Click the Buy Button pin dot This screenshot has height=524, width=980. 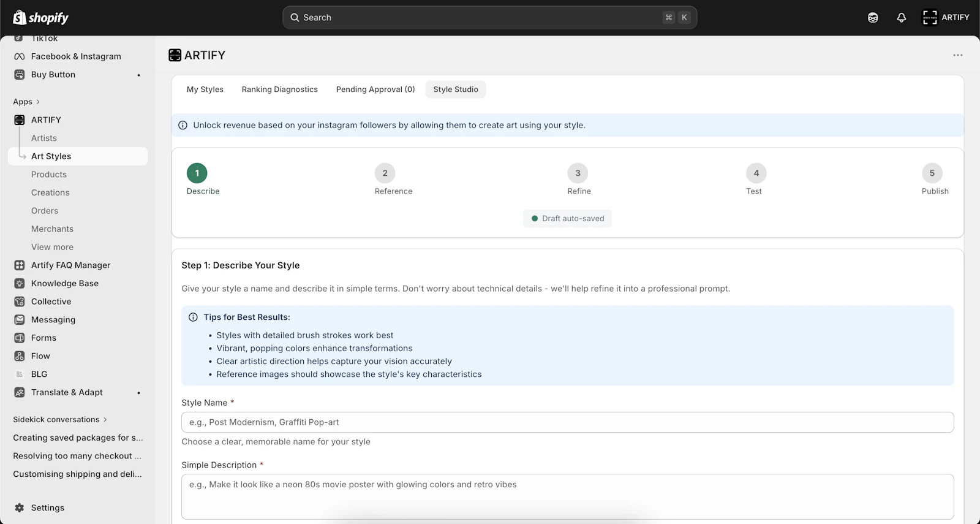pyautogui.click(x=139, y=75)
